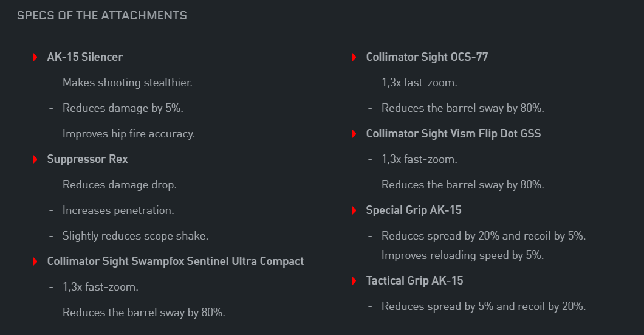Click 'Reduces damage by 5%' line

click(x=123, y=108)
